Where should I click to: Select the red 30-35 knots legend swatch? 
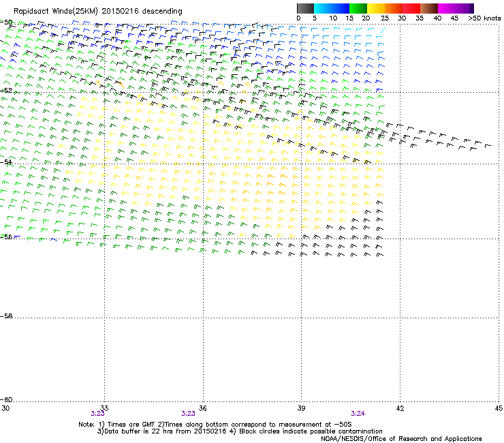pos(411,8)
